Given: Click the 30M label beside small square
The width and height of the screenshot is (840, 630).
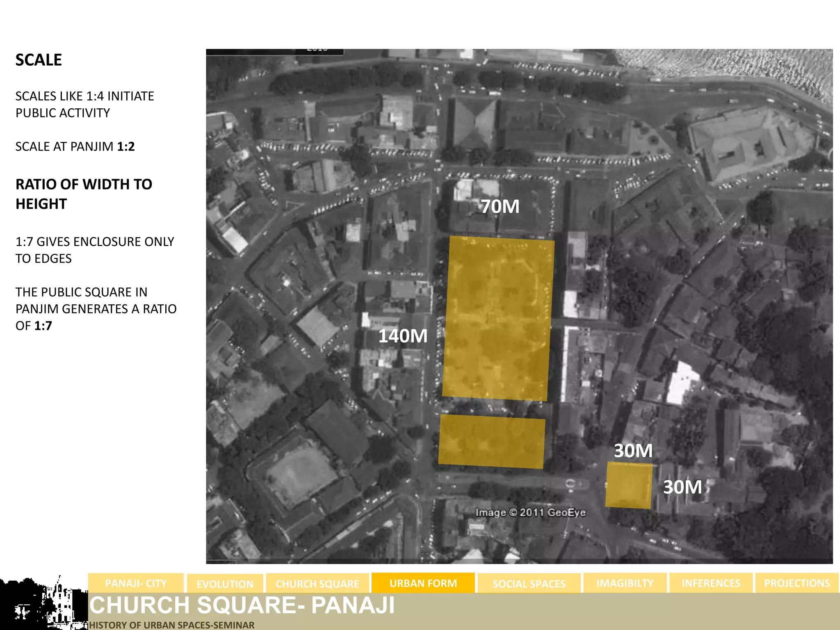Looking at the screenshot, I should pyautogui.click(x=682, y=487).
